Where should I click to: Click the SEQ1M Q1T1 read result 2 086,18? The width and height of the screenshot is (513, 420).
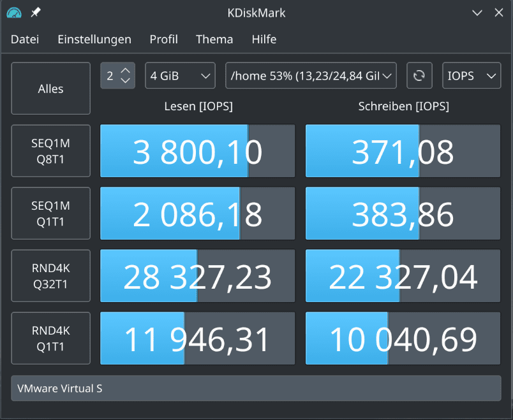198,214
